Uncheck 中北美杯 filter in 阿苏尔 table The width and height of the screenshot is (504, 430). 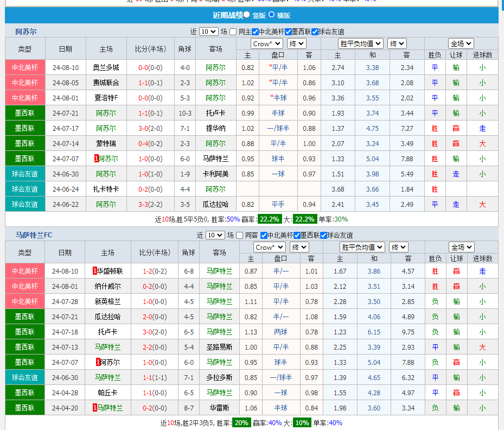point(255,31)
